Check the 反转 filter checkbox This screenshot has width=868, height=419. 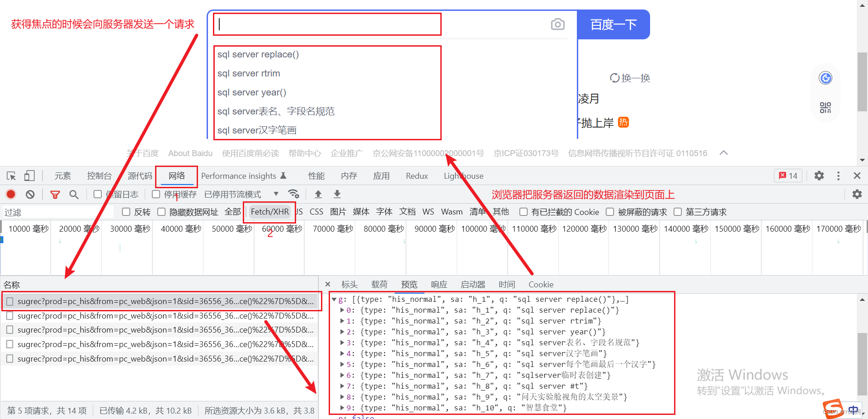(x=126, y=212)
